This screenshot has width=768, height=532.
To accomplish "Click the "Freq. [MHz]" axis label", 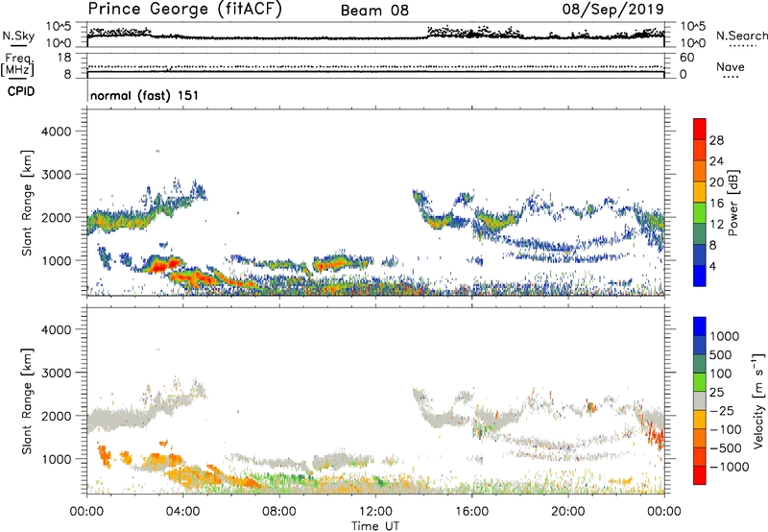I will pyautogui.click(x=18, y=64).
